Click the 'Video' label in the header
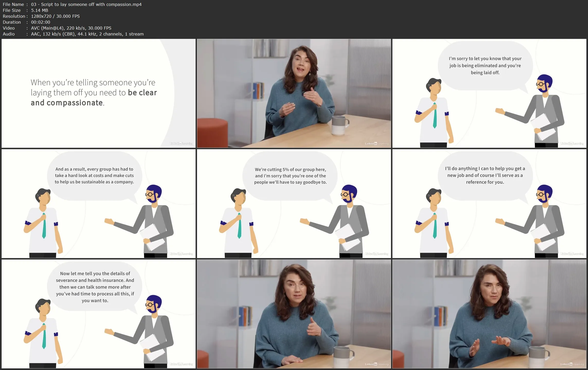Screen dimensions: 588x370 click(x=9, y=28)
